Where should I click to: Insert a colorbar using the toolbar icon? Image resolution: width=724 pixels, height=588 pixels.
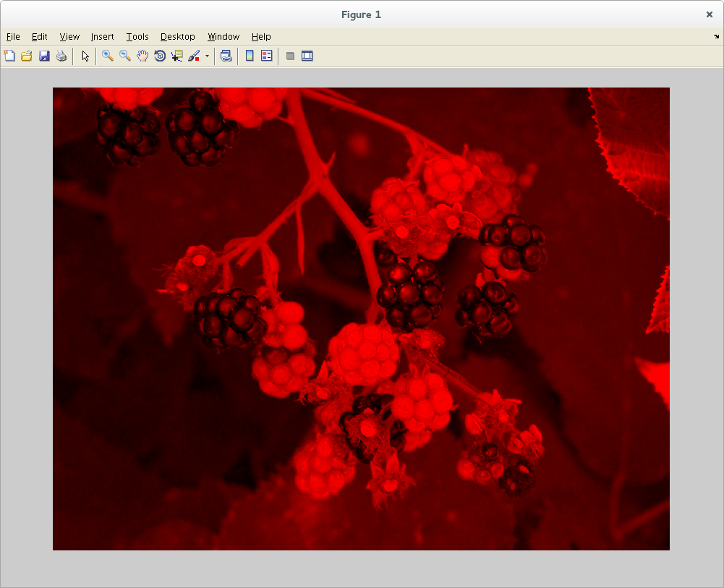[x=250, y=56]
